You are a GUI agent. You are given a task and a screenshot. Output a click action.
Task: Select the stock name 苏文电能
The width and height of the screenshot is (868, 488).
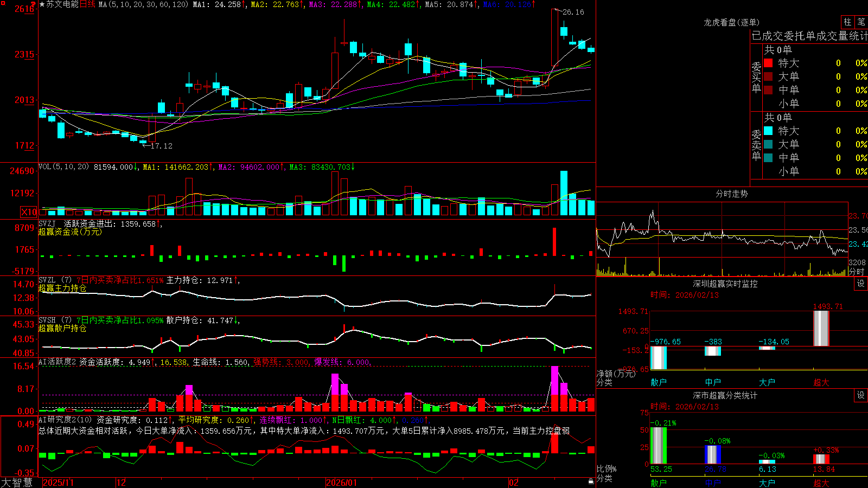pos(62,4)
